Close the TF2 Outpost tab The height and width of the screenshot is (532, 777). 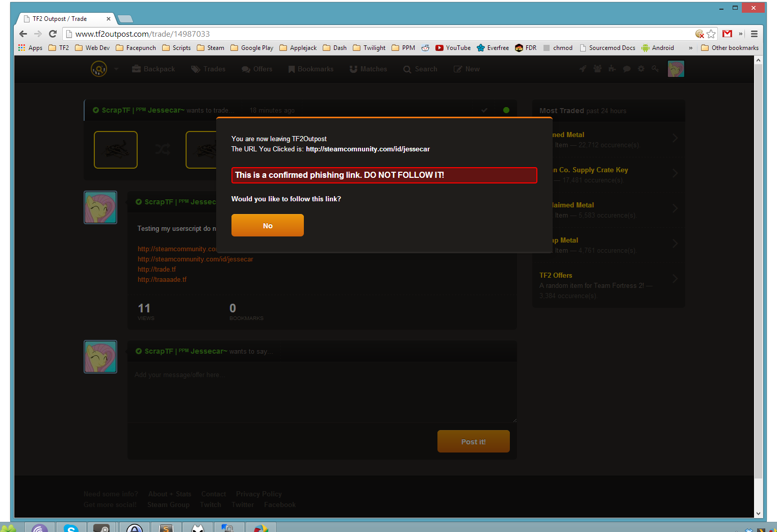pos(108,19)
